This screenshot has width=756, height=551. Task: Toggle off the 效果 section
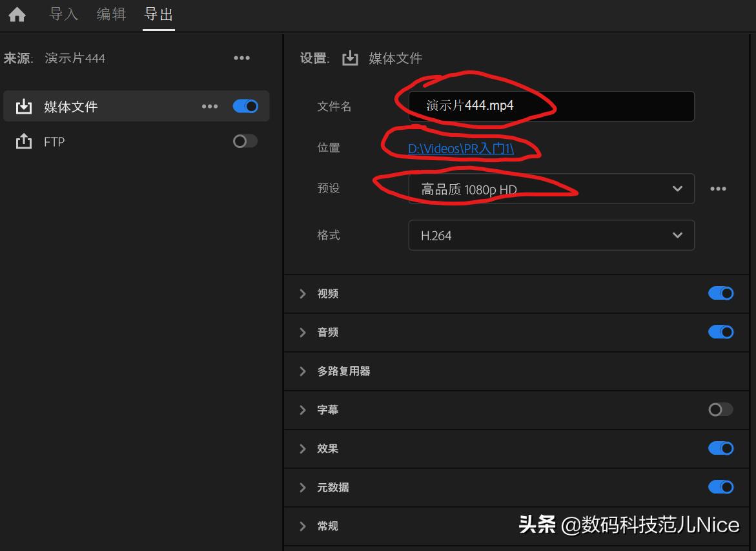pos(720,448)
